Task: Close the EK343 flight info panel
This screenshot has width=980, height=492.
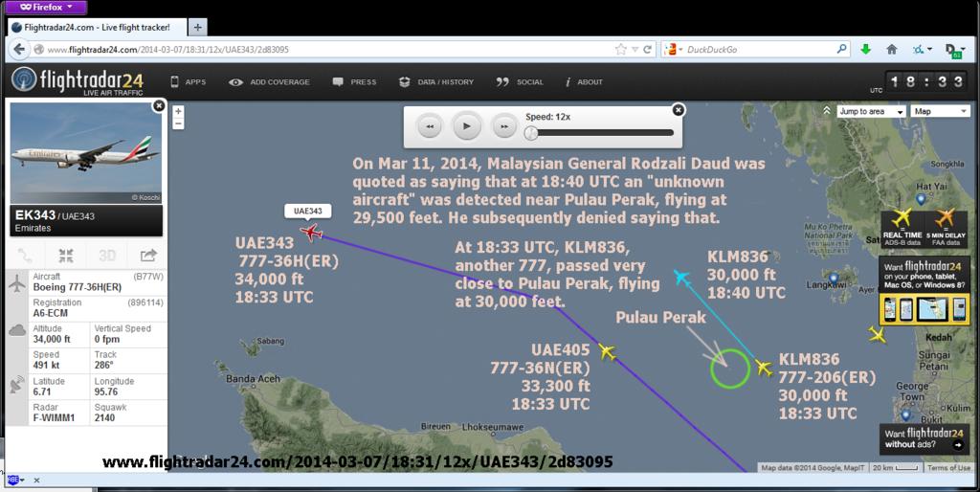Action: (x=159, y=105)
